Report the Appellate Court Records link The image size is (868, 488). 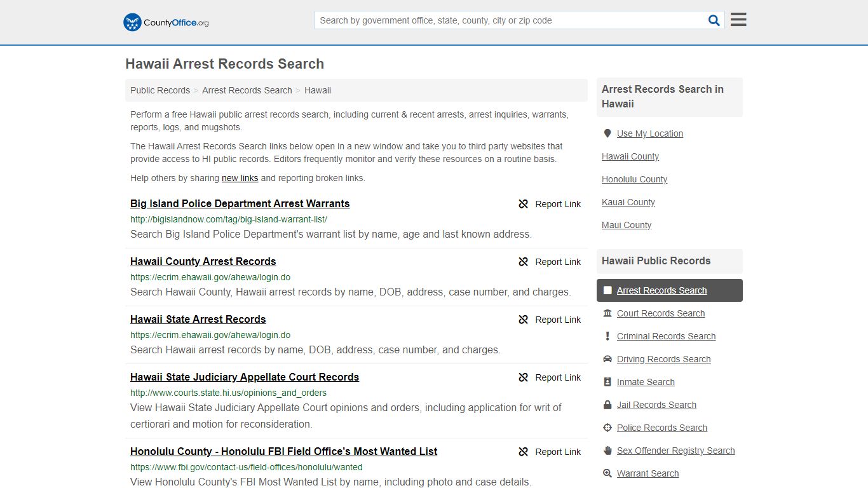click(x=558, y=377)
